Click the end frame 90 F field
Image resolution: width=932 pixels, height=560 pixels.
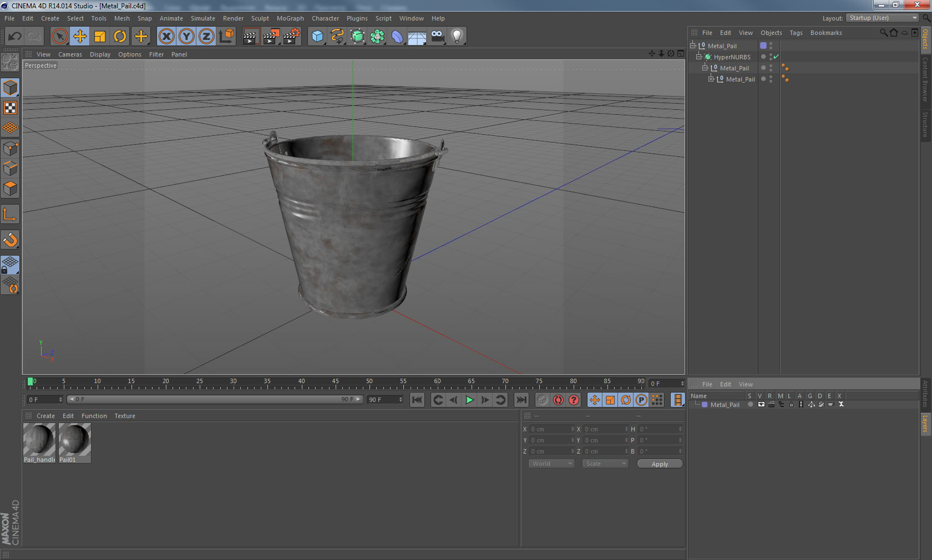(385, 400)
